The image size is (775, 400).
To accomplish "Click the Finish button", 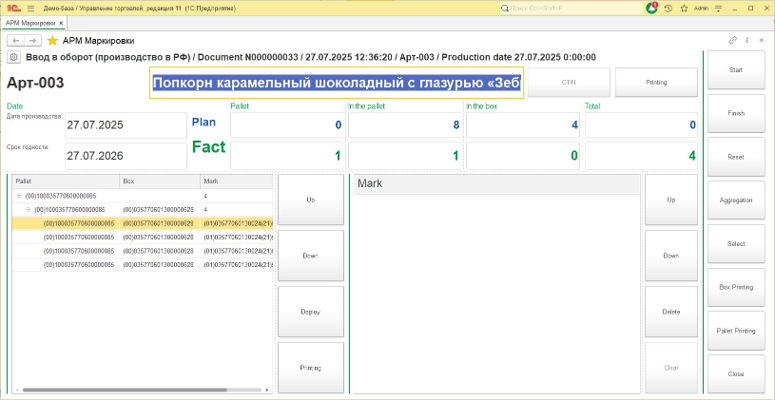I will point(735,113).
